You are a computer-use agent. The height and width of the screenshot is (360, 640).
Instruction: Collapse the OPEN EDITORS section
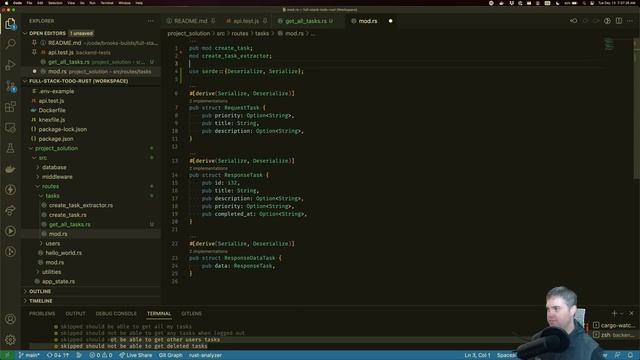point(26,33)
